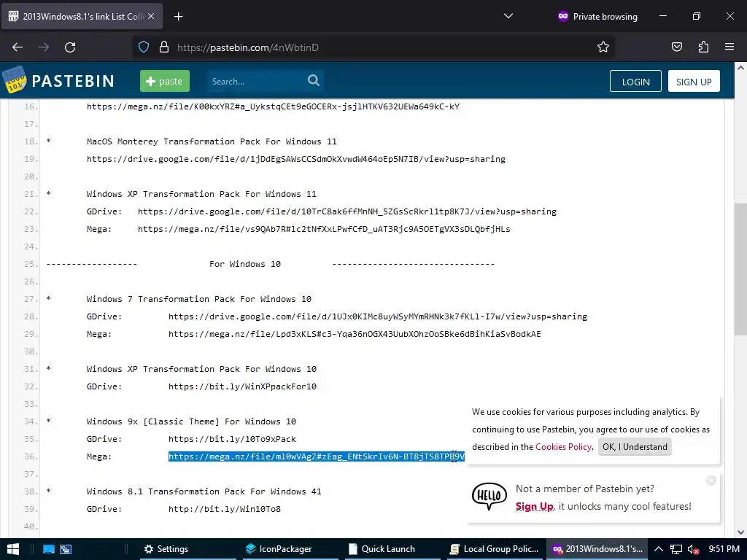Expand the hidden system tray icons chevron
Screen dimensions: 747x560
[659, 549]
